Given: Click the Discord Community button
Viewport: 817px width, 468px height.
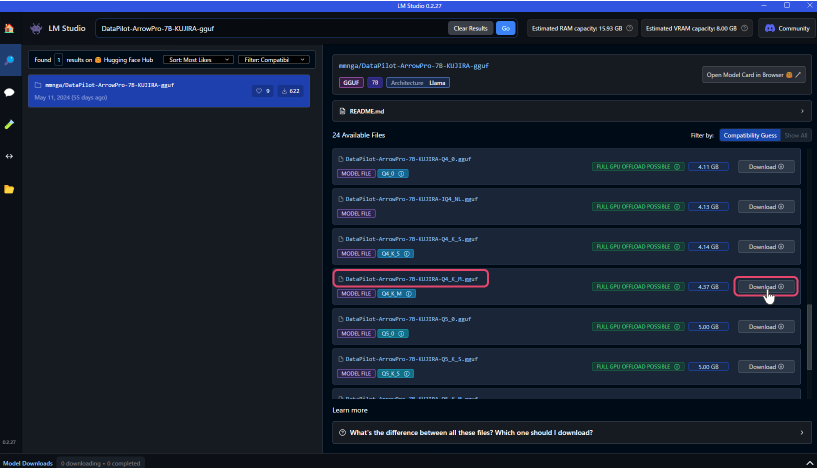Looking at the screenshot, I should point(786,28).
